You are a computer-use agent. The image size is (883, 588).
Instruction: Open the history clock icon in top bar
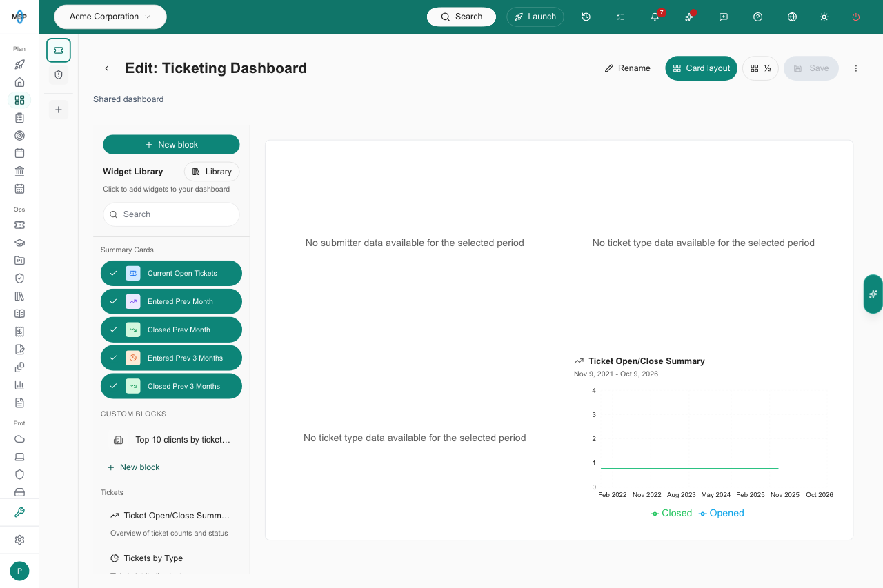(x=586, y=17)
